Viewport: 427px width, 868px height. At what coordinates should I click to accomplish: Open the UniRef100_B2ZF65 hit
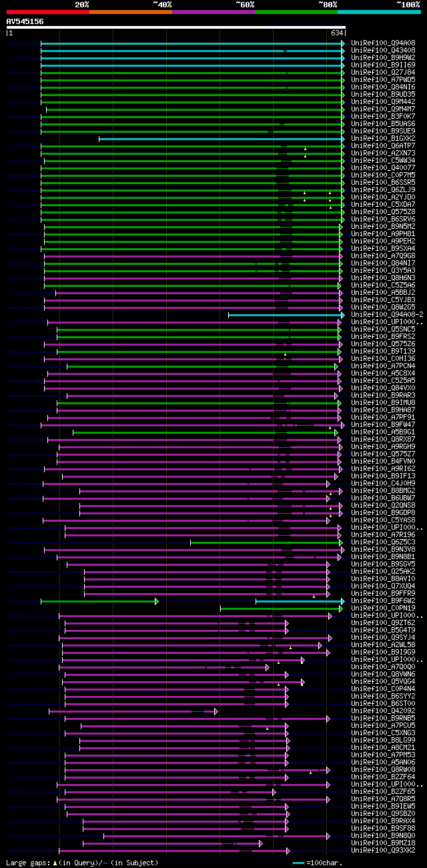[x=383, y=791]
